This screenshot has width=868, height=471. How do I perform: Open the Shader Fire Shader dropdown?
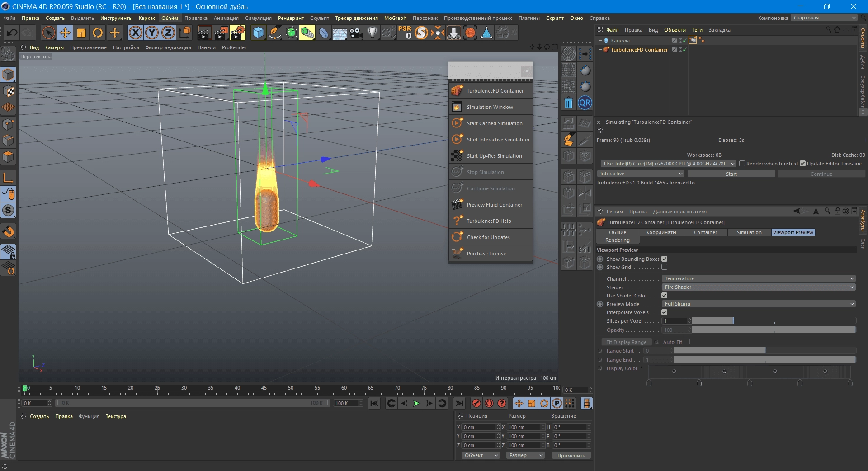tap(759, 287)
